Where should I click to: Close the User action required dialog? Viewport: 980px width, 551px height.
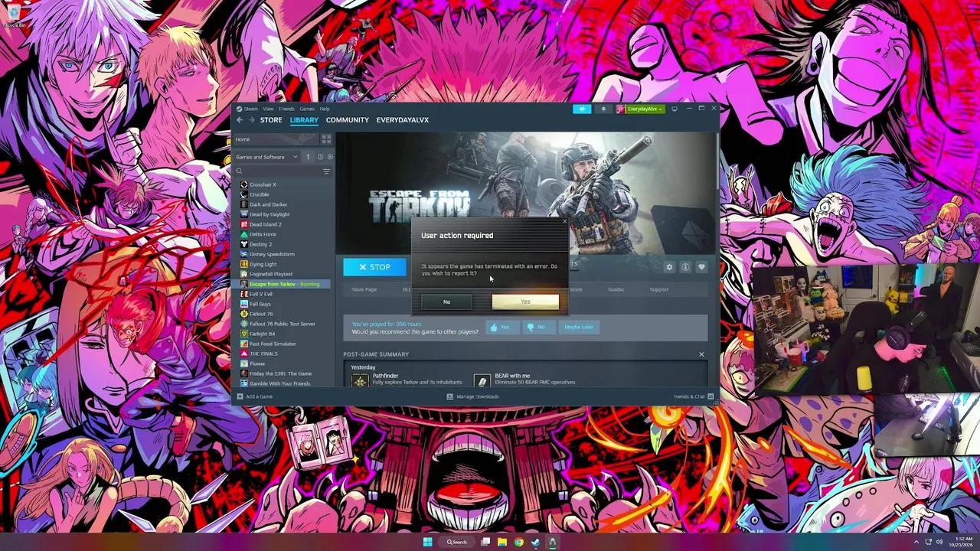(565, 222)
